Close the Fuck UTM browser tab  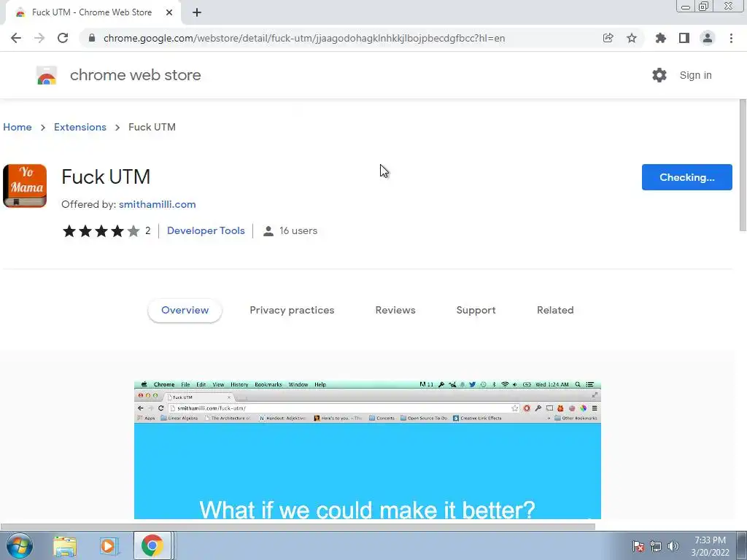[169, 12]
